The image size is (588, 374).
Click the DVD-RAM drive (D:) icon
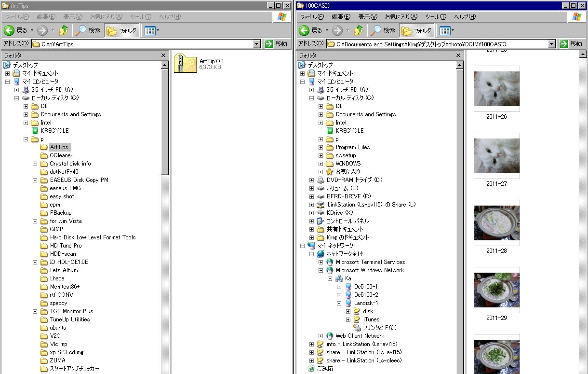[321, 180]
